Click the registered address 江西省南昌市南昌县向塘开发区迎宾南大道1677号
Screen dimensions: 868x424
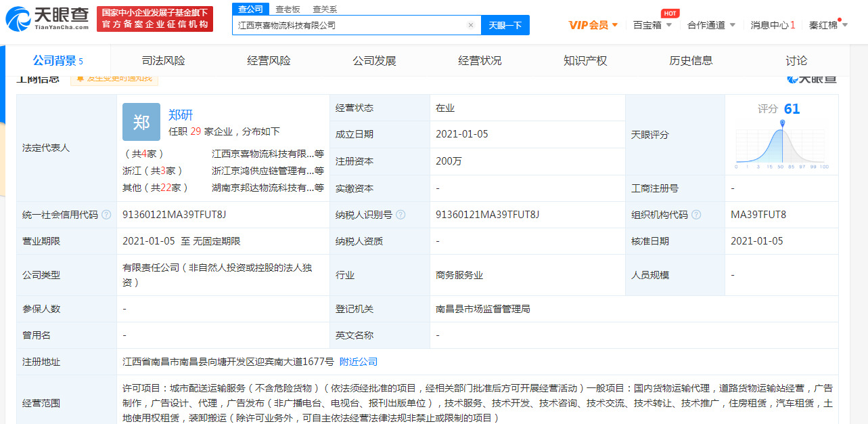(x=228, y=362)
